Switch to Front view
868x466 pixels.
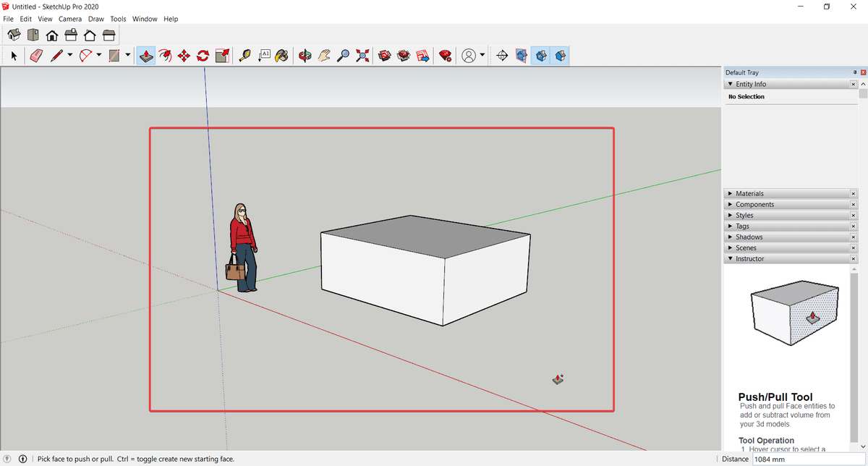coord(52,35)
